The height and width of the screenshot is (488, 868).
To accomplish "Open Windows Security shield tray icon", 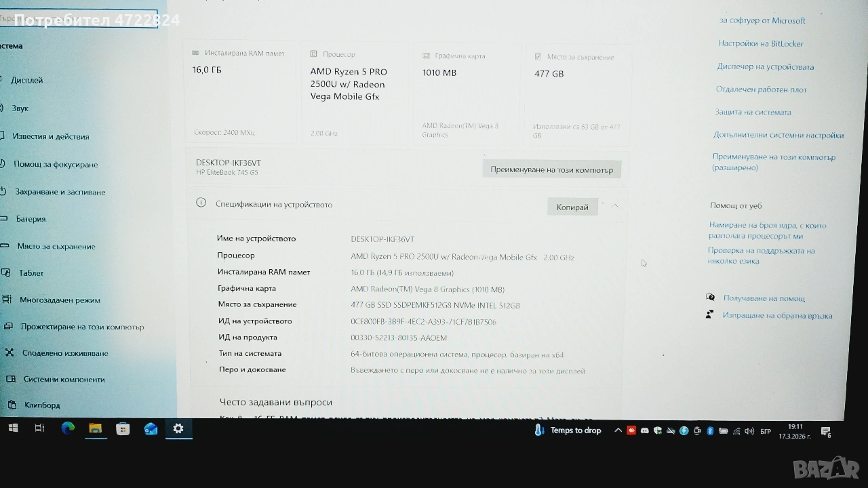I will [658, 430].
